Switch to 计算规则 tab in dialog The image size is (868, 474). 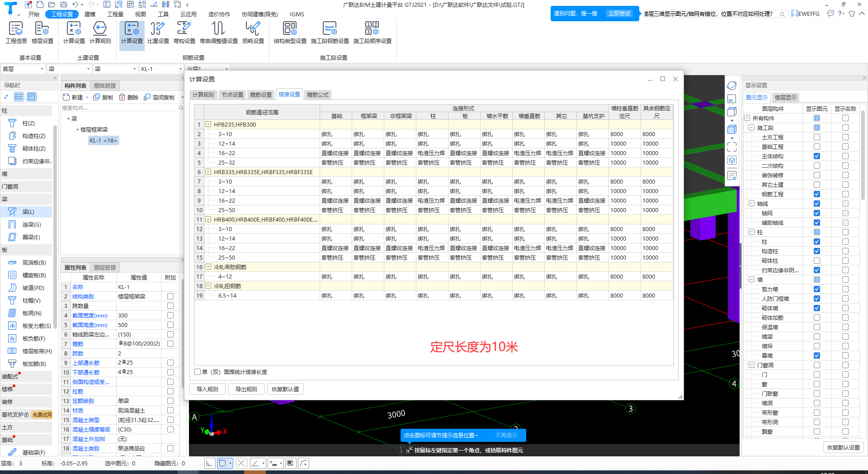point(203,95)
